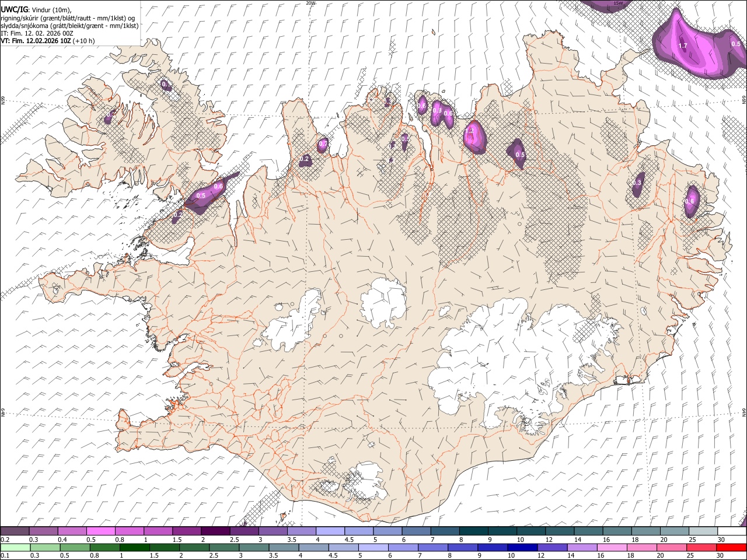Pick pale grey snow swatch between 25 and 30

[x=703, y=531]
